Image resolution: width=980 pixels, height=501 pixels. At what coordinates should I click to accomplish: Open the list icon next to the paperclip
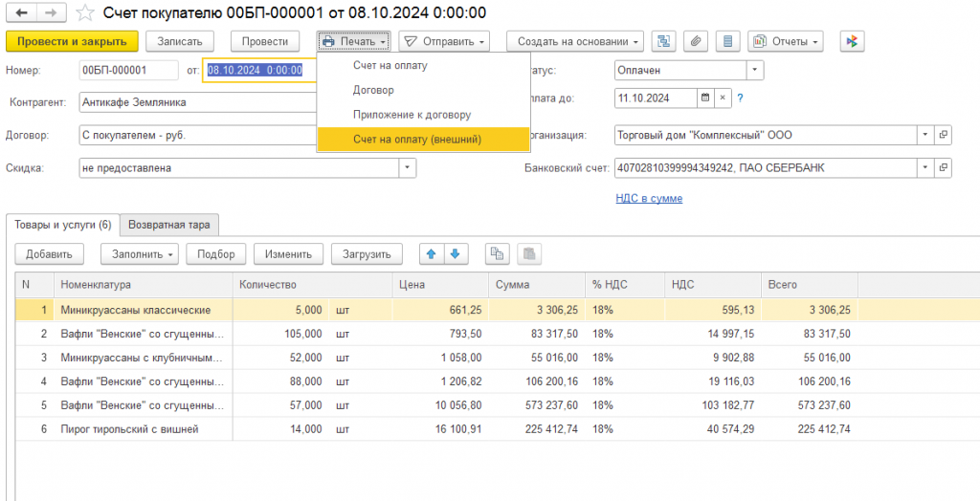pos(727,41)
